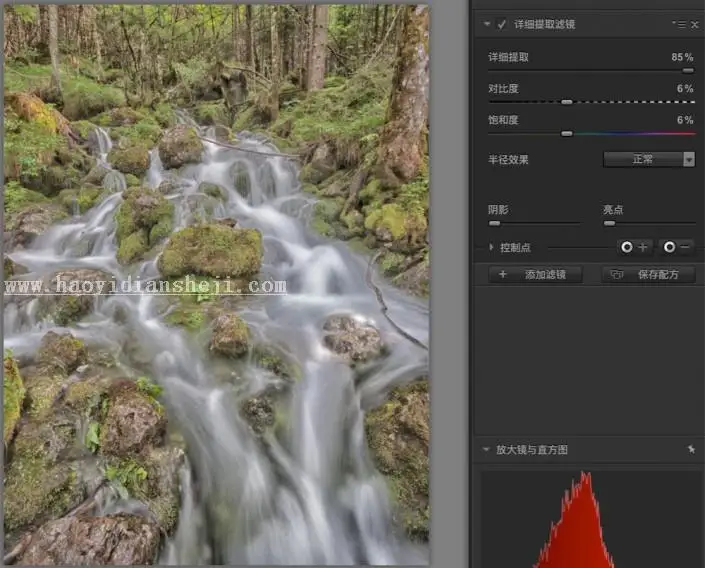
Task: Open the 半径效果 dropdown set to 正常
Action: (649, 159)
